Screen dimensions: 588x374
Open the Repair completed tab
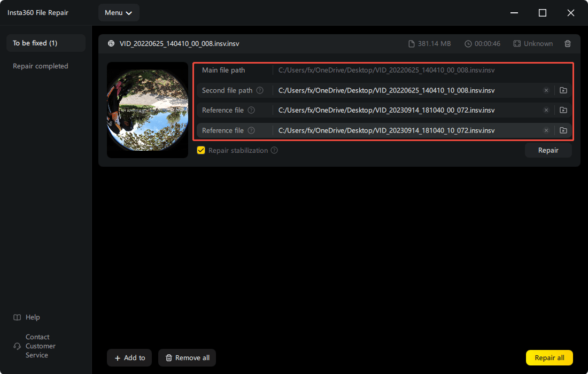40,66
